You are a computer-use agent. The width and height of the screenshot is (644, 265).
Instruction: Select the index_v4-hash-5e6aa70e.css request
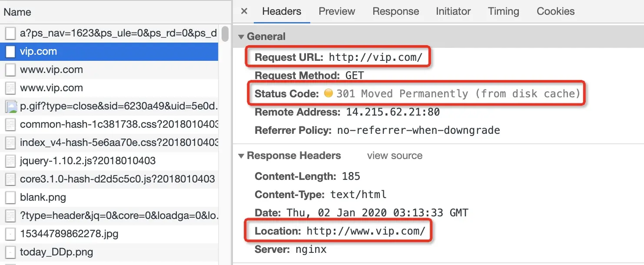coord(109,142)
